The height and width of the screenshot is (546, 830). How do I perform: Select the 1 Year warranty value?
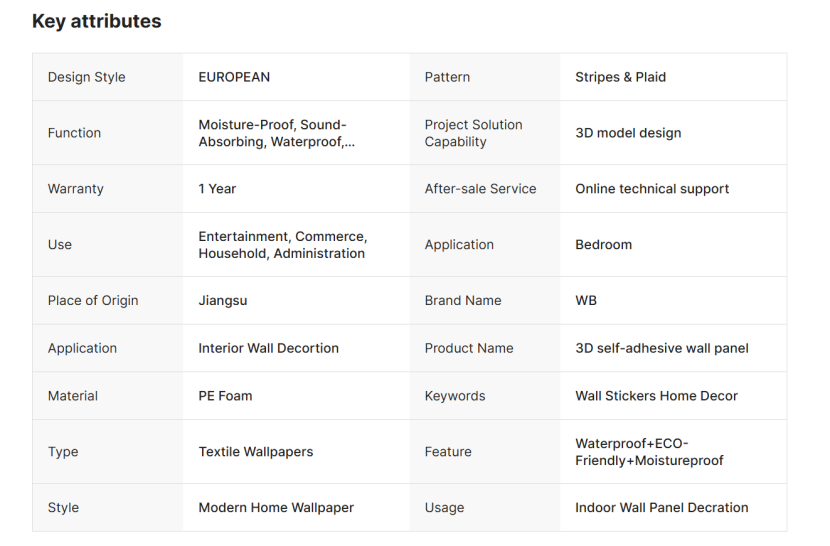tap(217, 189)
